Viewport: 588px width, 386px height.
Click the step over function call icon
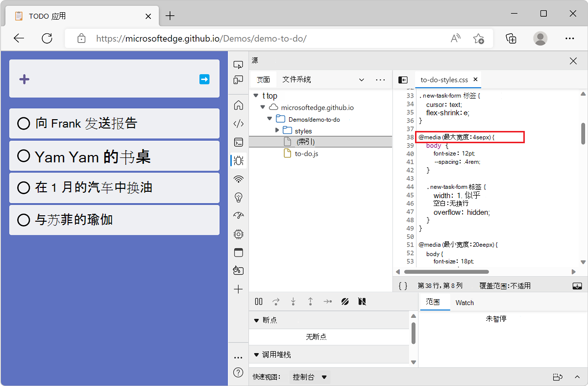point(276,301)
